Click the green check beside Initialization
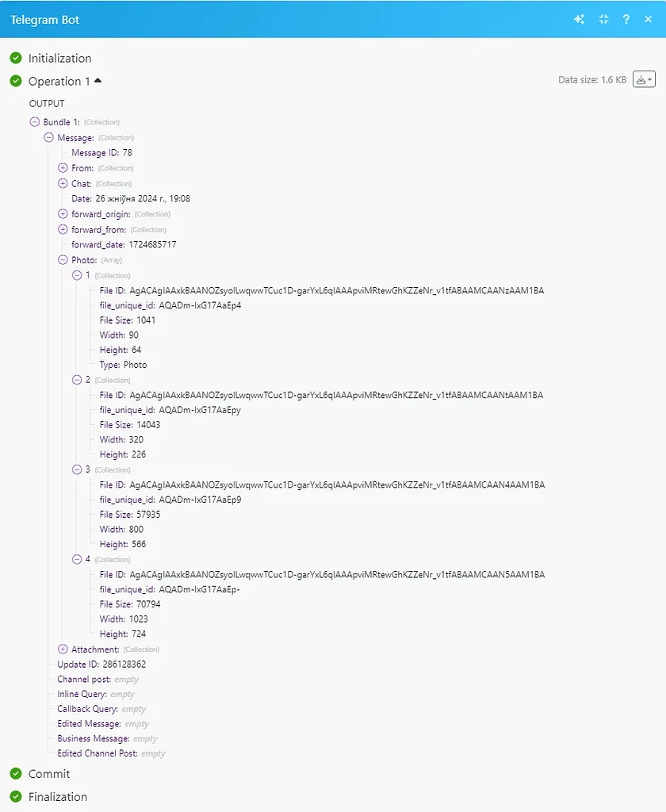 coord(17,58)
